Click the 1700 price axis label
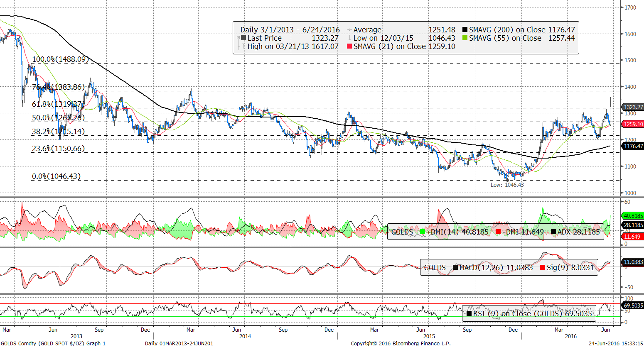The width and height of the screenshot is (644, 347). pyautogui.click(x=630, y=7)
